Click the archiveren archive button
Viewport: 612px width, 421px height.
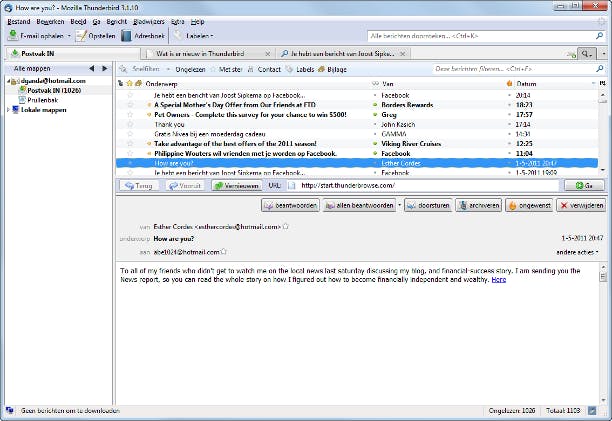[x=479, y=205]
